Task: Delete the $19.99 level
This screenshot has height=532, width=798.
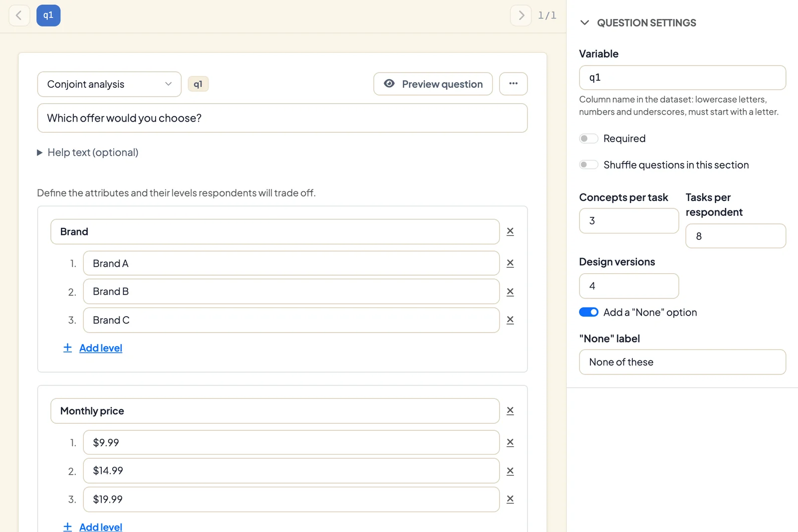Action: point(510,499)
